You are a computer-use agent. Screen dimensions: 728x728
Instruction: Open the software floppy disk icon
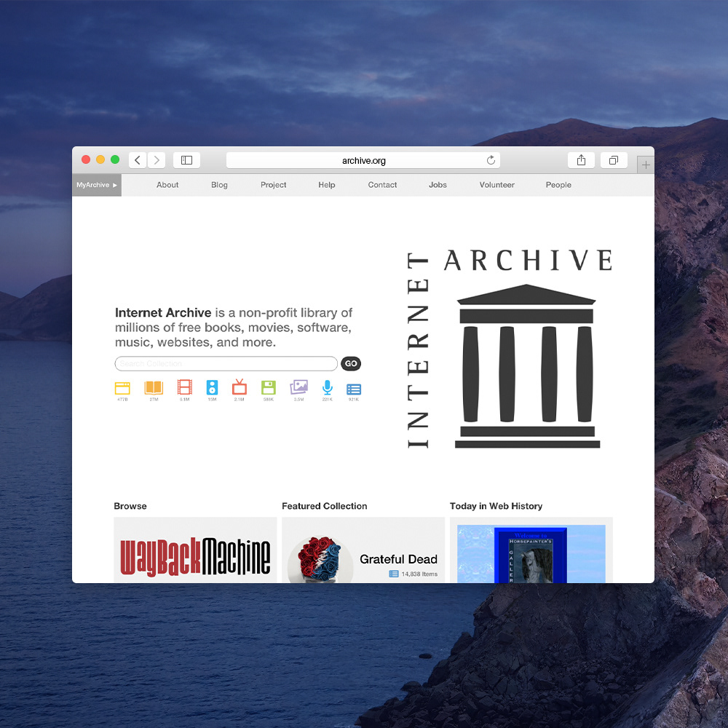pyautogui.click(x=269, y=388)
